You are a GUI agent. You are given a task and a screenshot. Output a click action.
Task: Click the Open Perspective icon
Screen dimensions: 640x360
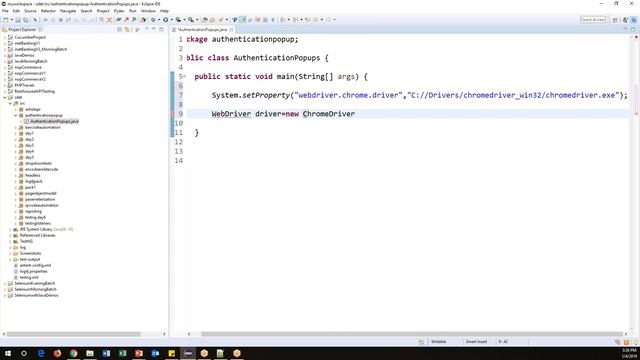pos(615,20)
